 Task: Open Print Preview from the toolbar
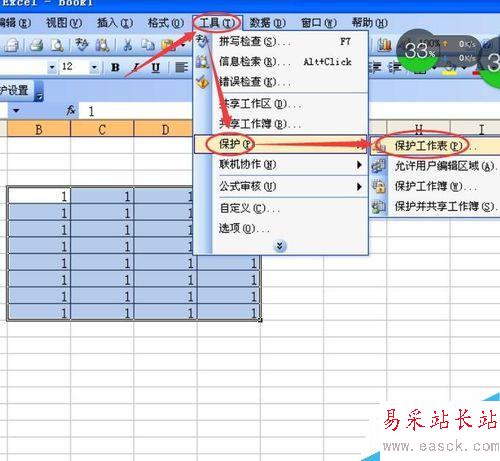click(x=57, y=45)
